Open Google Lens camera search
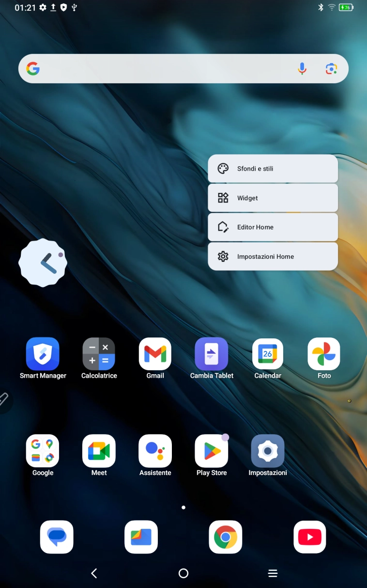Screen dimensions: 367x588 [331, 69]
